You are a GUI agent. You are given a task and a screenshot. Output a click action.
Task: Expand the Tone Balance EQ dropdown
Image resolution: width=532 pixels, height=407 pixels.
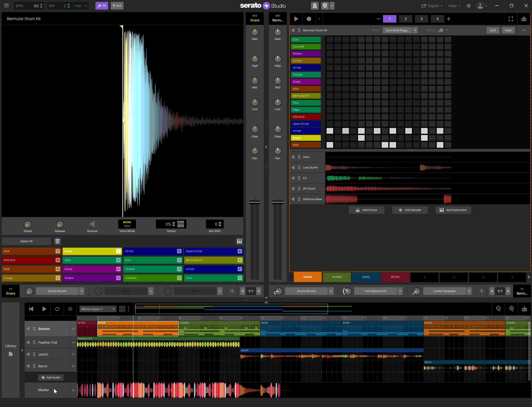point(400,291)
